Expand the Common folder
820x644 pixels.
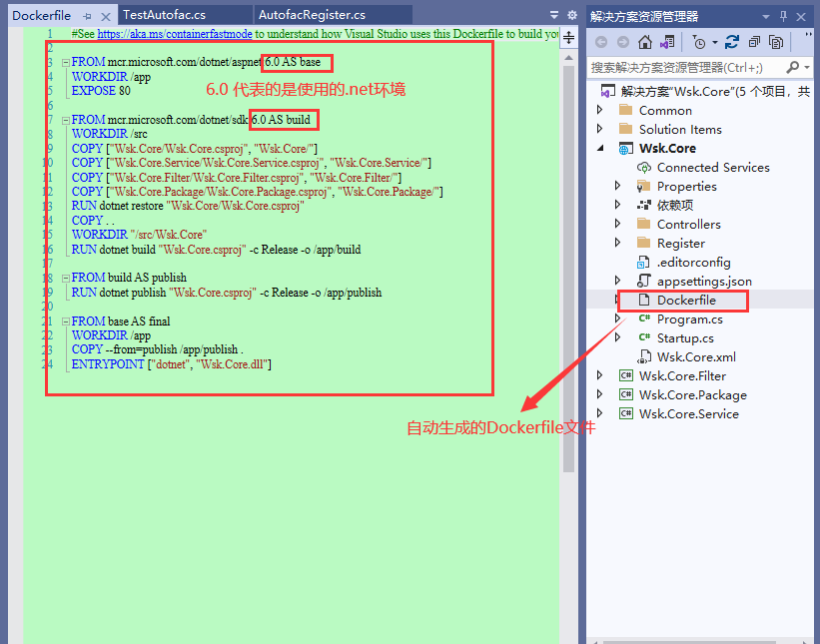pos(600,110)
